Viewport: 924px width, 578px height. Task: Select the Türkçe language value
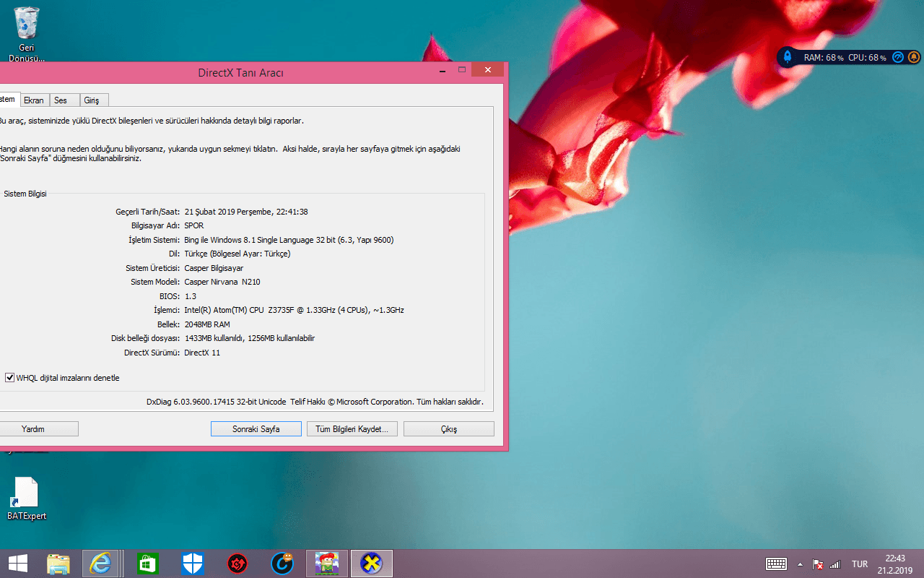(x=237, y=254)
